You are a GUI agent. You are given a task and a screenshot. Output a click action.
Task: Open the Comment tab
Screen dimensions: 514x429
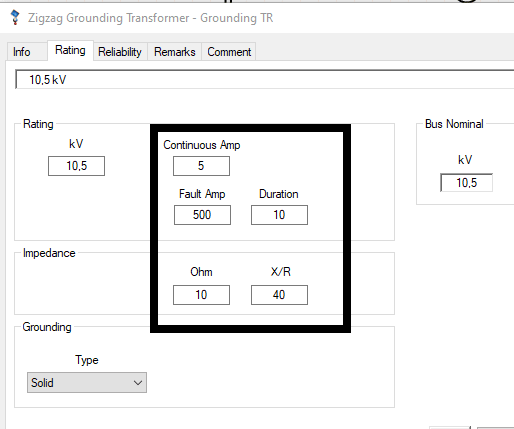click(x=229, y=52)
